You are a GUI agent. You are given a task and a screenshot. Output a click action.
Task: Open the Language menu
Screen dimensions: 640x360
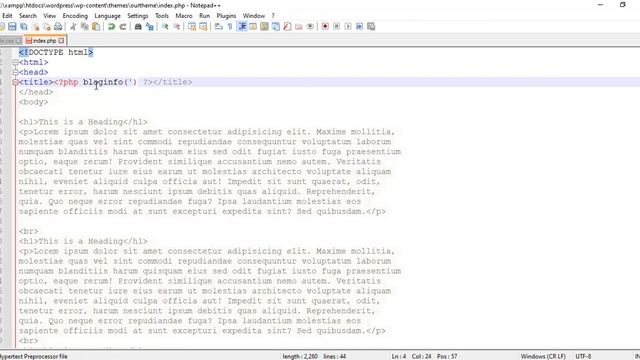click(107, 16)
